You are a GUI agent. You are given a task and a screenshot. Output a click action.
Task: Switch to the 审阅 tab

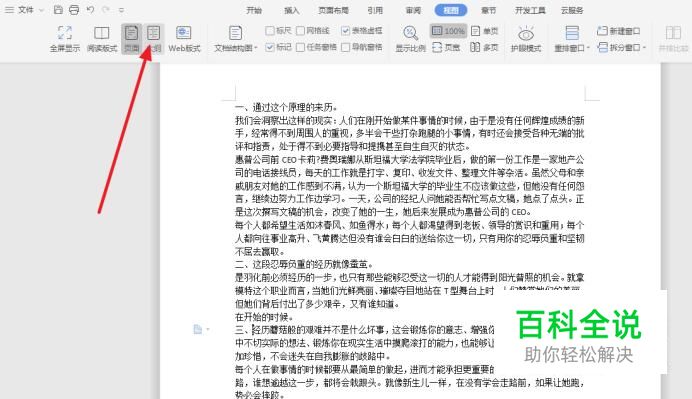pyautogui.click(x=414, y=10)
